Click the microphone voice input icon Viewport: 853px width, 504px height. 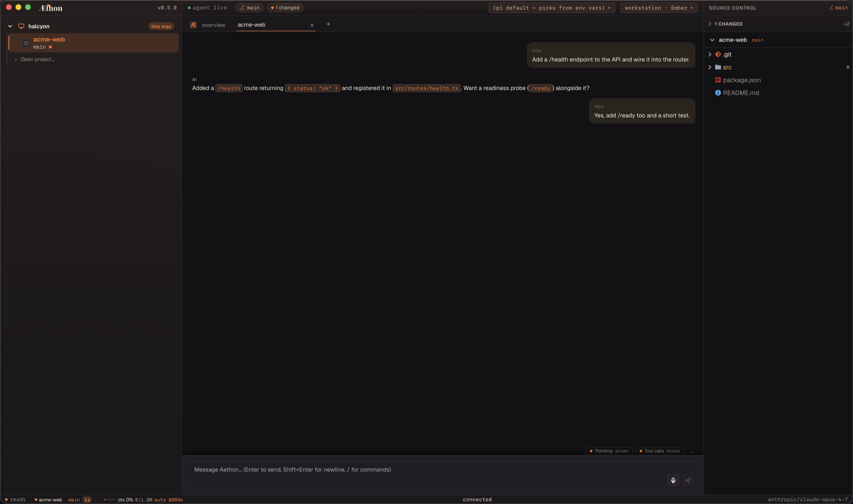point(673,480)
